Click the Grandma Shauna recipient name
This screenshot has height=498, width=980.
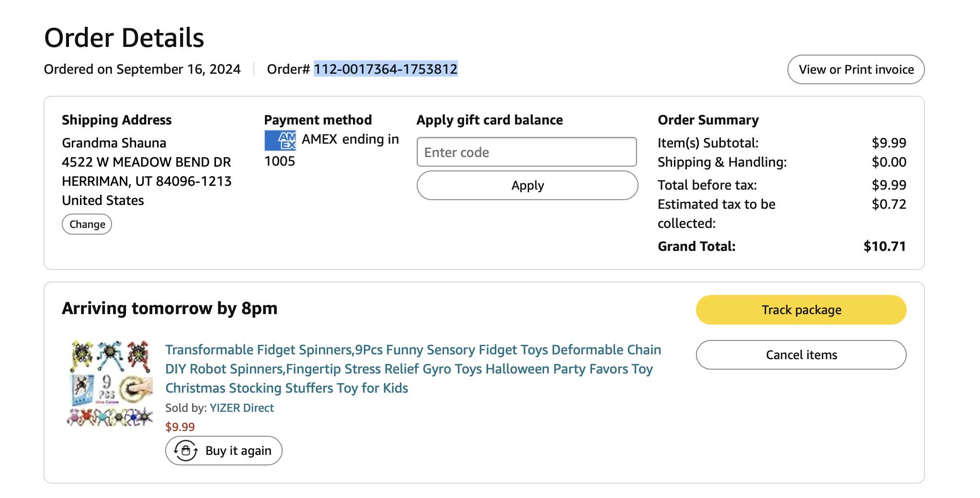click(114, 143)
